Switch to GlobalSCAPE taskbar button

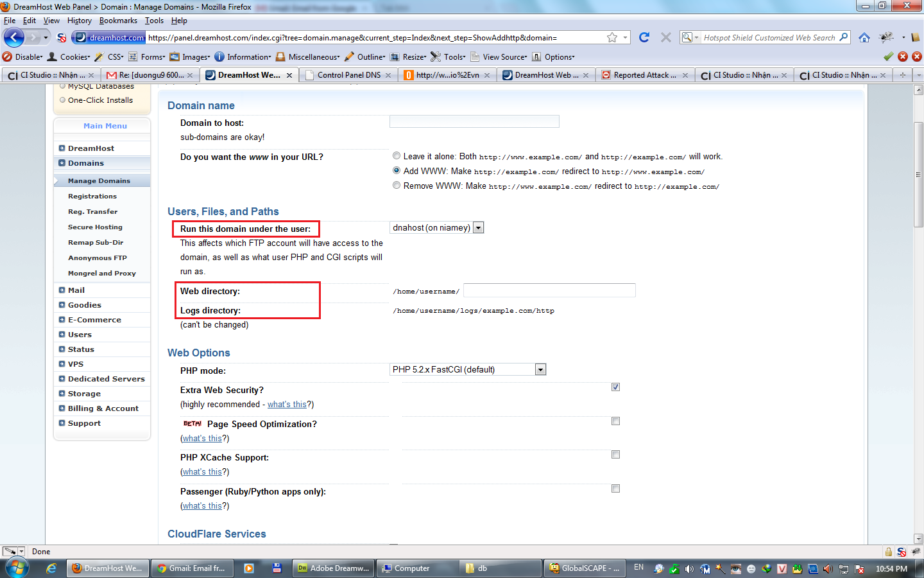click(x=585, y=568)
